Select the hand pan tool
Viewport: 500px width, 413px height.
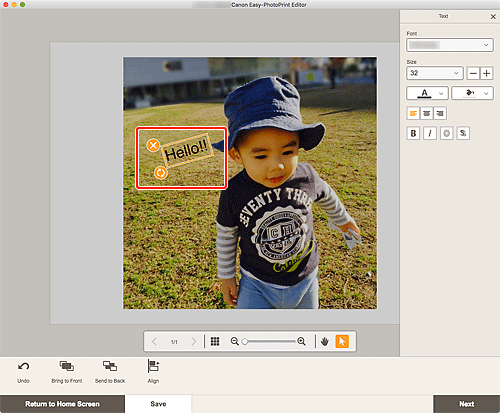click(325, 341)
